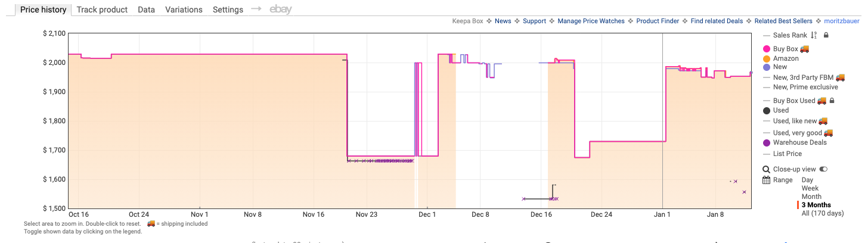Click the Sales Rank sort icon
The height and width of the screenshot is (243, 868).
(815, 36)
